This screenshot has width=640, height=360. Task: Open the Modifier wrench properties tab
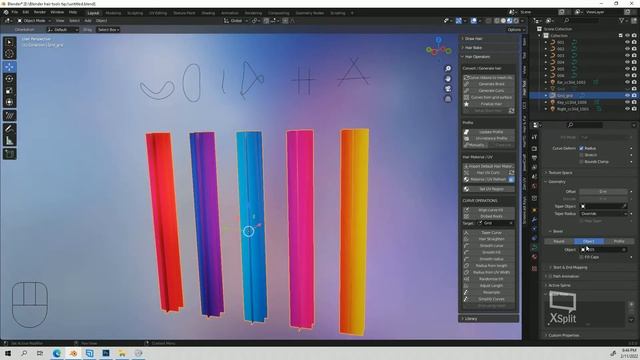click(x=535, y=220)
